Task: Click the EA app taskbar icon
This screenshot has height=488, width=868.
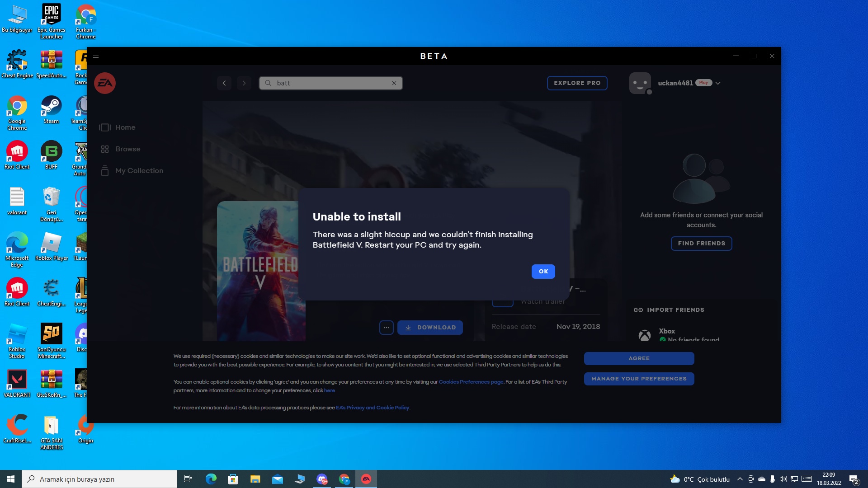Action: 366,479
